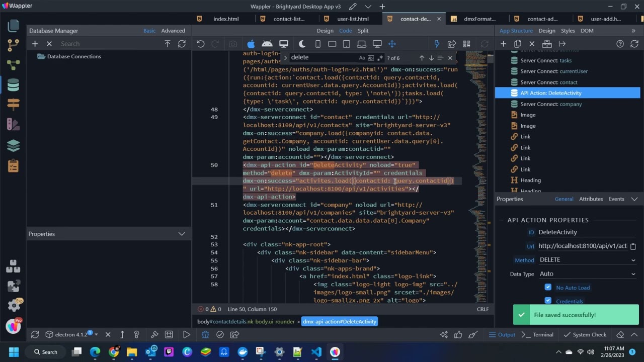Open the Terminal panel
This screenshot has height=362, width=644.
click(x=538, y=334)
